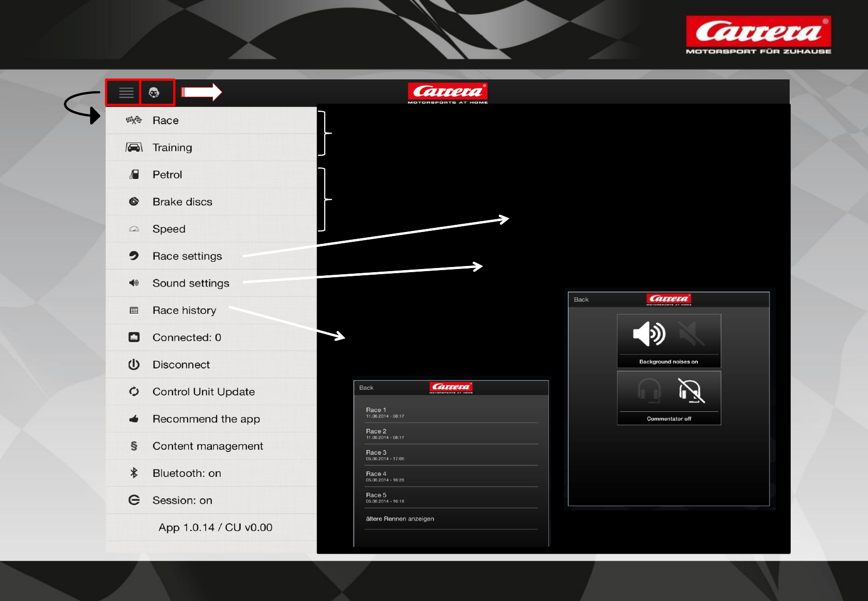
Task: Open Race 5 from history list
Action: [x=452, y=497]
